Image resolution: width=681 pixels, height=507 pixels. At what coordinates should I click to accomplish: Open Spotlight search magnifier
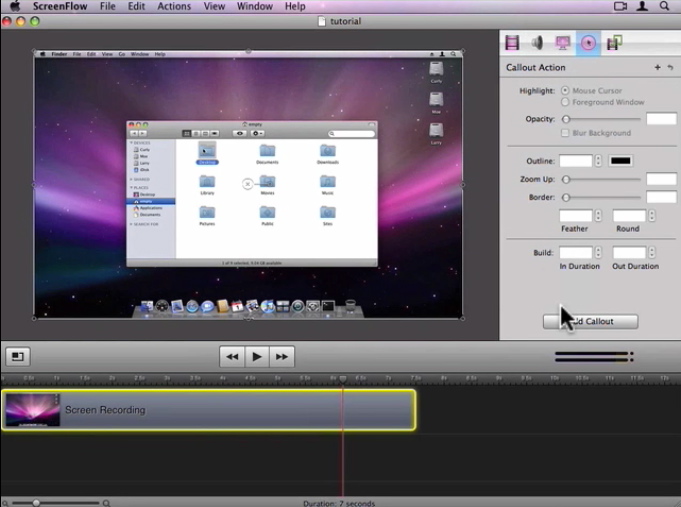click(664, 6)
